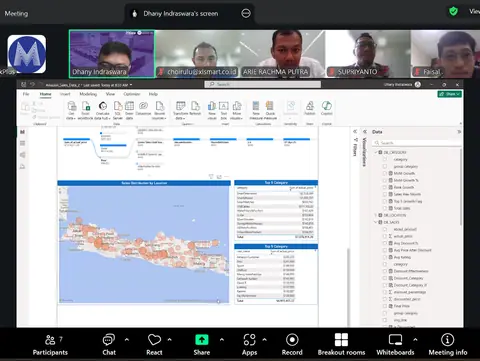Open More visuals dropdown
The height and width of the screenshot is (361, 480).
tap(237, 110)
